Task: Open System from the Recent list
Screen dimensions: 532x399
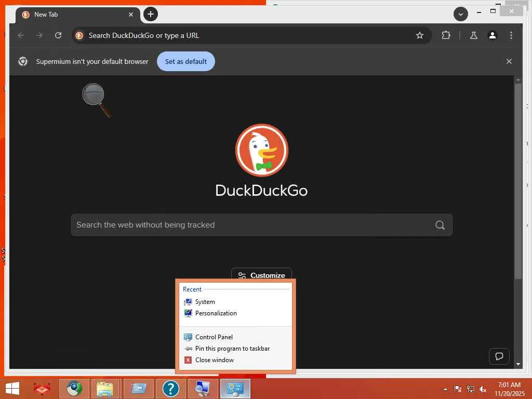Action: (235, 302)
